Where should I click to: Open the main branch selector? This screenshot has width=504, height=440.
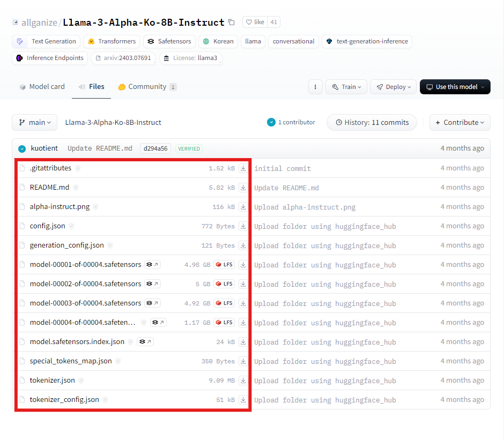[35, 122]
